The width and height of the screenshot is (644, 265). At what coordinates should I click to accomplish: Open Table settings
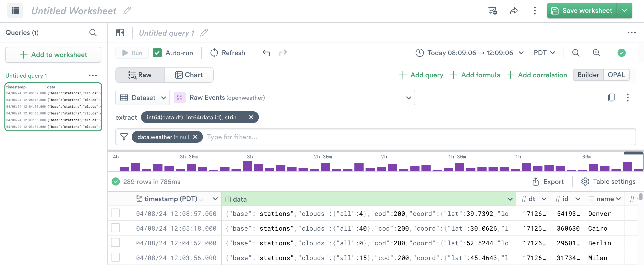tap(608, 182)
